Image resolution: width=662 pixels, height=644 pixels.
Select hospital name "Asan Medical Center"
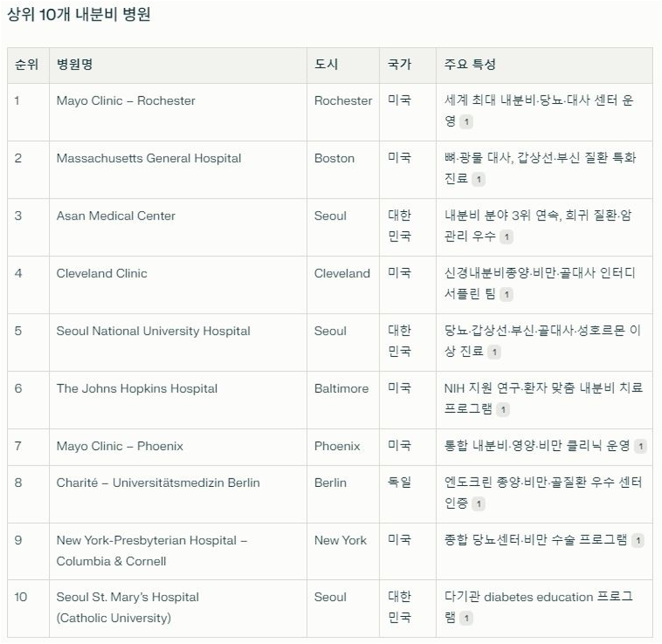coord(116,216)
